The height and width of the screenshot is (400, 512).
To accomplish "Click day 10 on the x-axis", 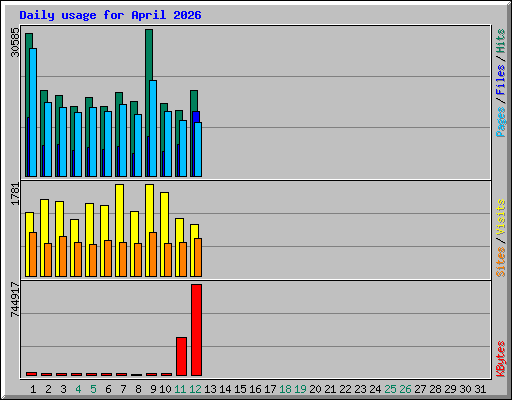I will tap(165, 389).
